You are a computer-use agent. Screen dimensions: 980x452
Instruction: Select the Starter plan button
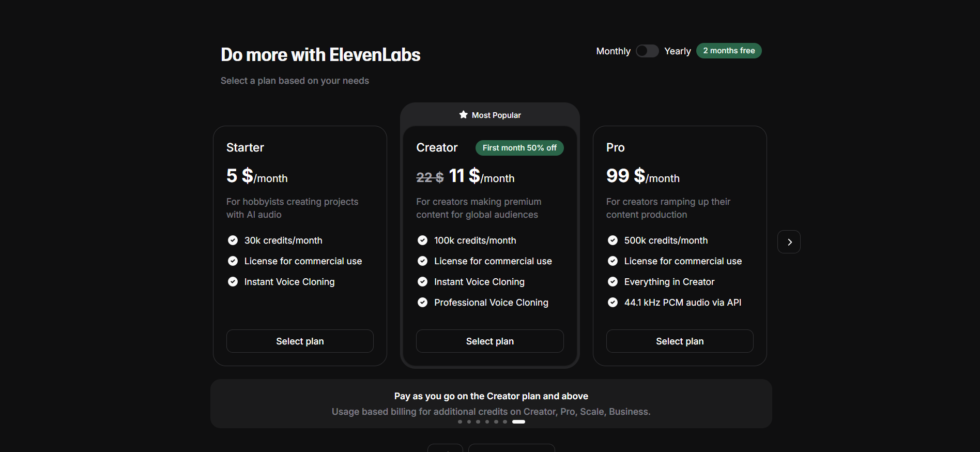[300, 341]
